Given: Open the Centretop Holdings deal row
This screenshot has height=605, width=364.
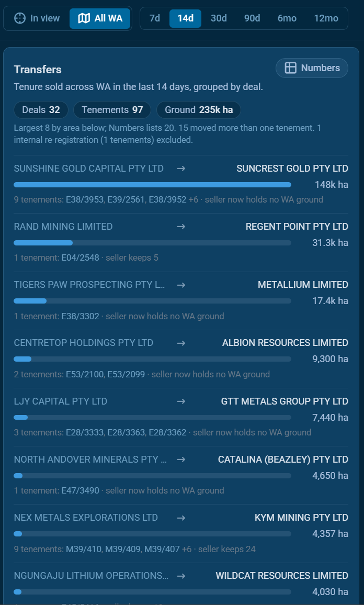Looking at the screenshot, I should point(181,359).
